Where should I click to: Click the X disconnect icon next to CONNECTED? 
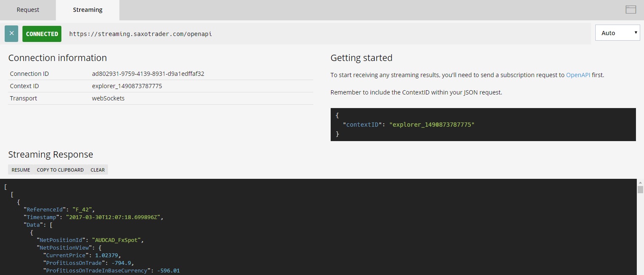pos(11,33)
